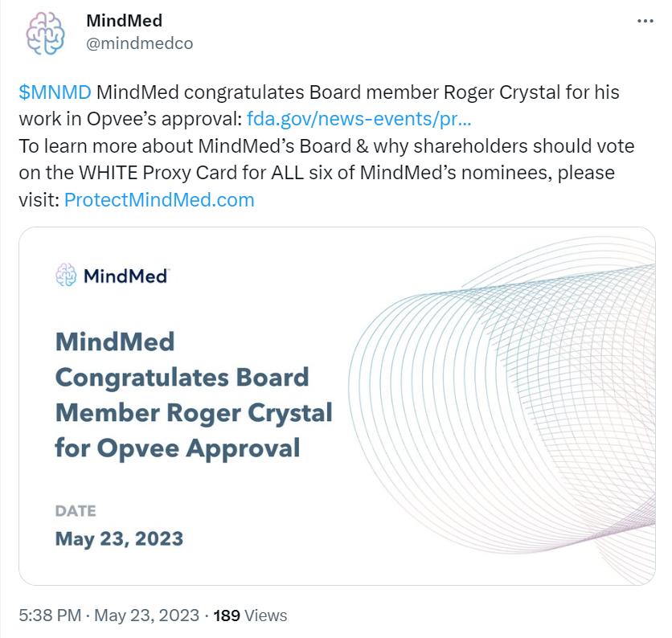The height and width of the screenshot is (638, 672).
Task: Open the tweet's three-dot more options menu
Action: [x=645, y=22]
